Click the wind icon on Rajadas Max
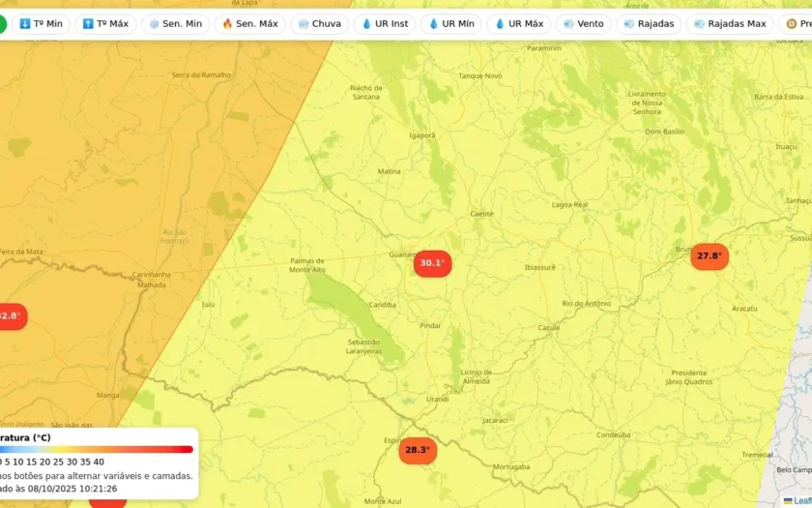The image size is (812, 508). tap(699, 24)
